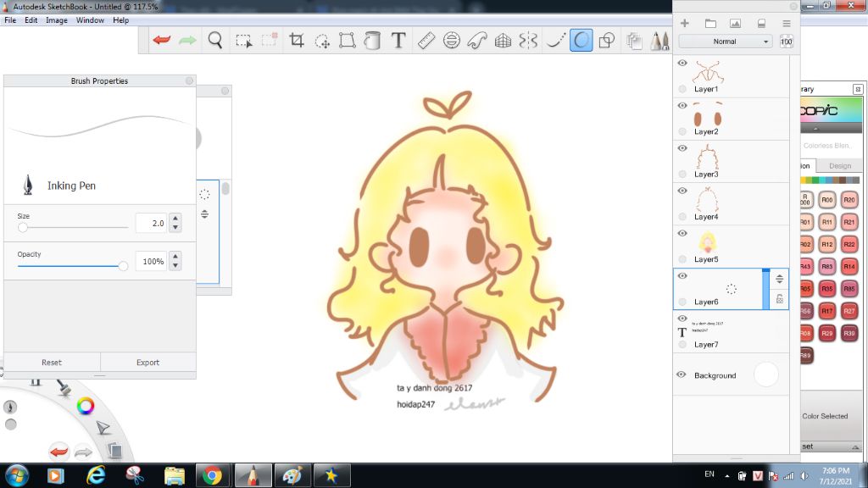Hide Layer1 using its eye icon

682,63
